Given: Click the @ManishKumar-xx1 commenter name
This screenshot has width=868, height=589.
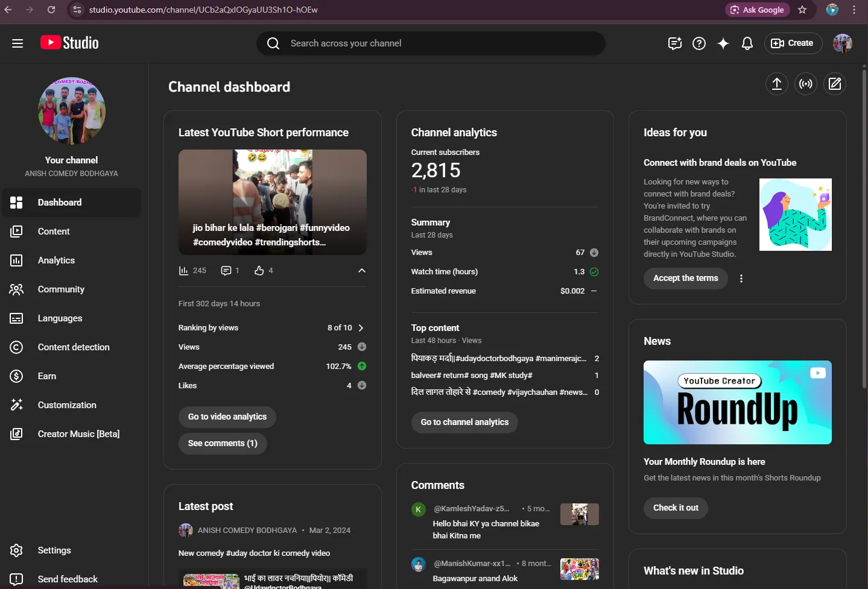Looking at the screenshot, I should [x=472, y=564].
